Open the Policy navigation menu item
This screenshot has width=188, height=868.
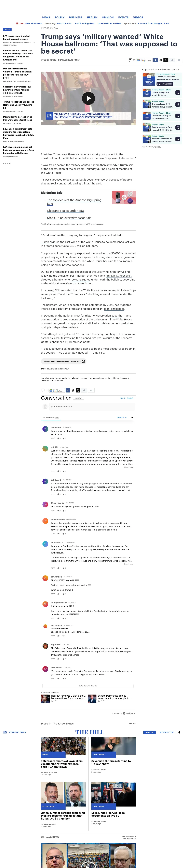(59, 18)
